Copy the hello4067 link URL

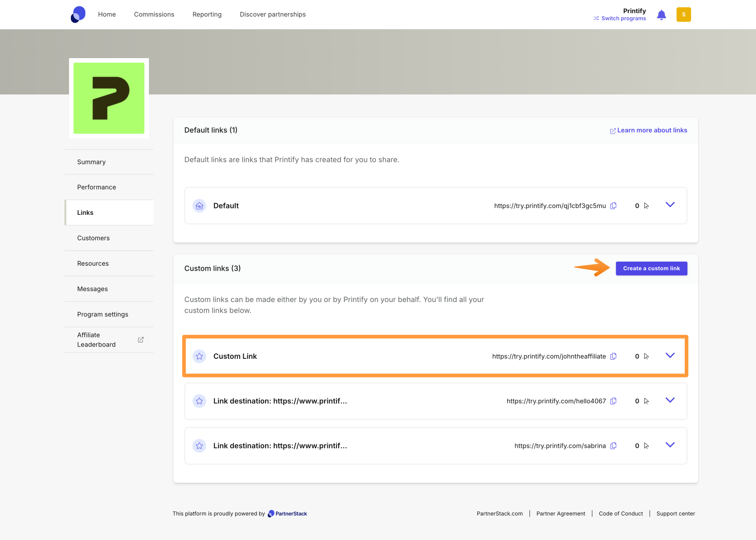tap(613, 401)
